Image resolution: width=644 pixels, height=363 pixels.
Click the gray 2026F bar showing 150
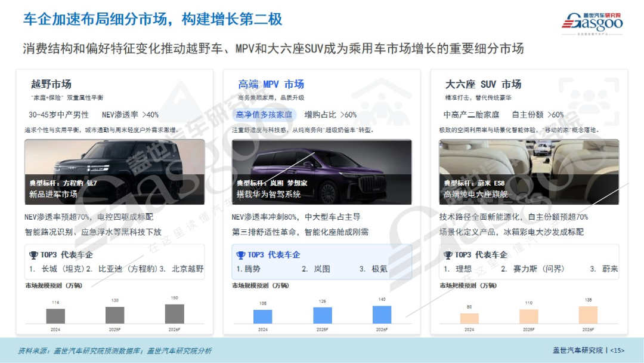tap(174, 314)
